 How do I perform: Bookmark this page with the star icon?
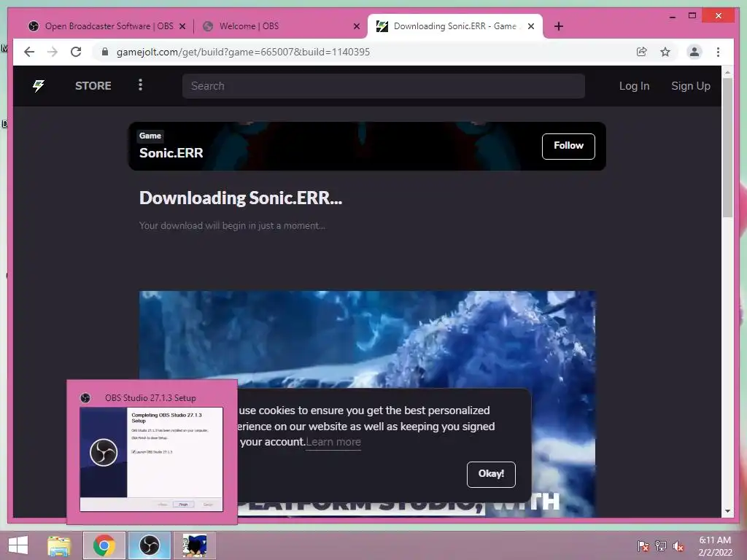coord(665,52)
